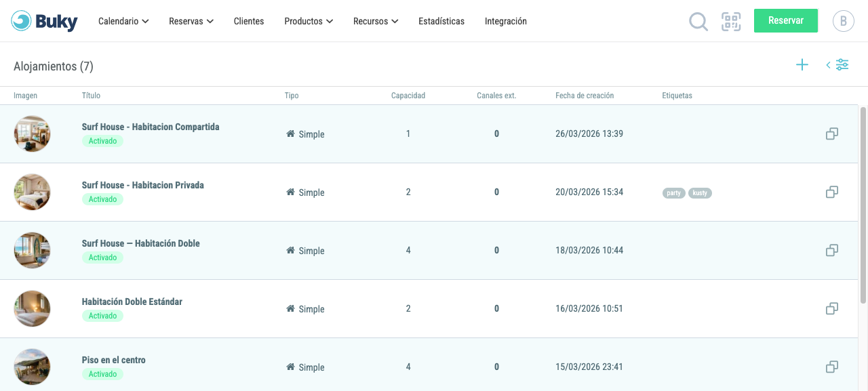
Task: Click the green Reservar button
Action: click(x=786, y=20)
